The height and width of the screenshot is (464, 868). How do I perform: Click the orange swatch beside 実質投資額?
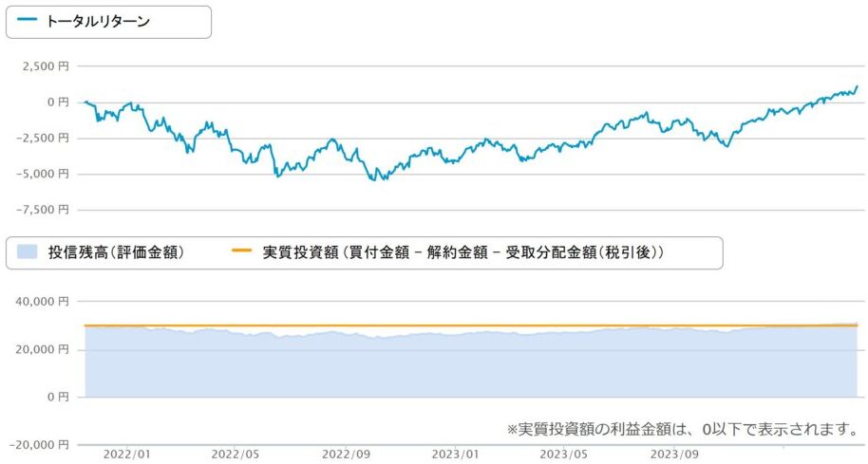coord(242,252)
